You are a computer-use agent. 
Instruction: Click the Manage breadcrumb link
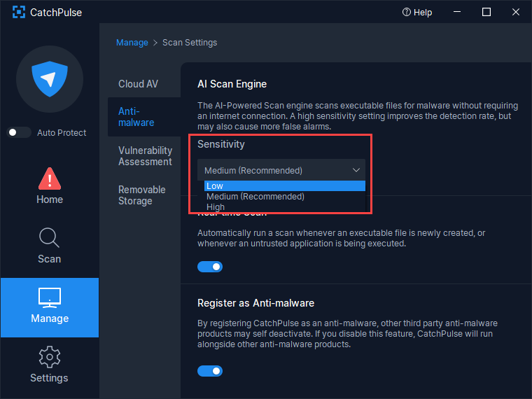pos(132,43)
